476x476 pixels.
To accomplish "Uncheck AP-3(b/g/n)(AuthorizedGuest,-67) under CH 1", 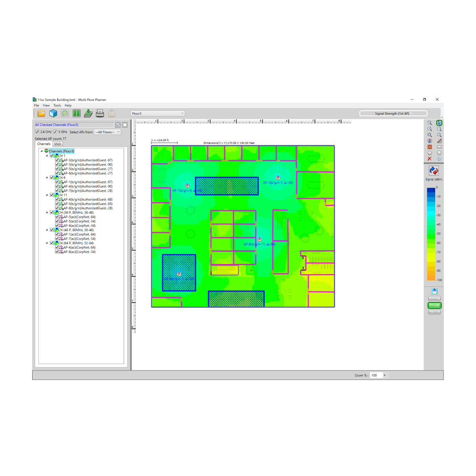I will click(57, 160).
